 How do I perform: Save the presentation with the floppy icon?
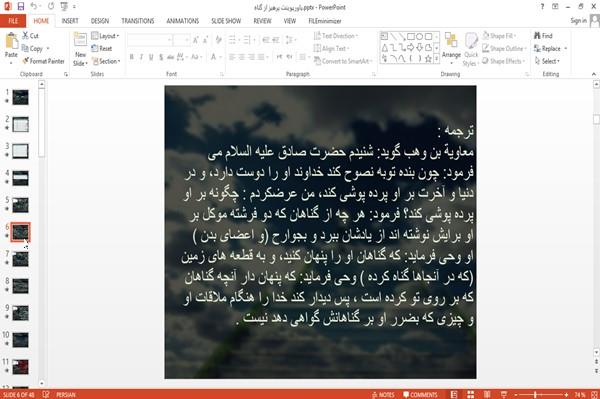[21, 7]
